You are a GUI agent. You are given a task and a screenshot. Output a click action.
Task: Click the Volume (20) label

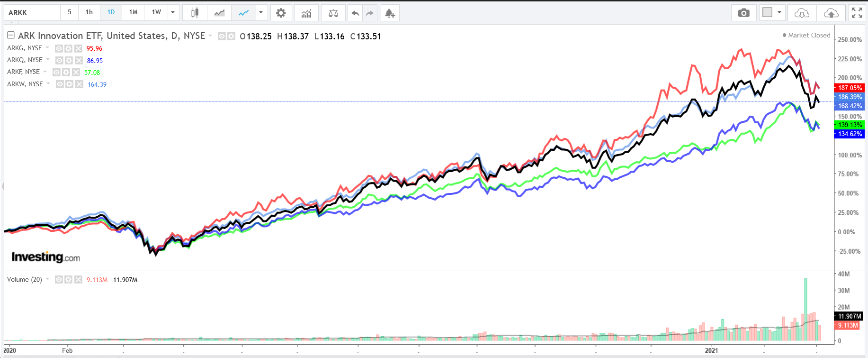coord(25,279)
